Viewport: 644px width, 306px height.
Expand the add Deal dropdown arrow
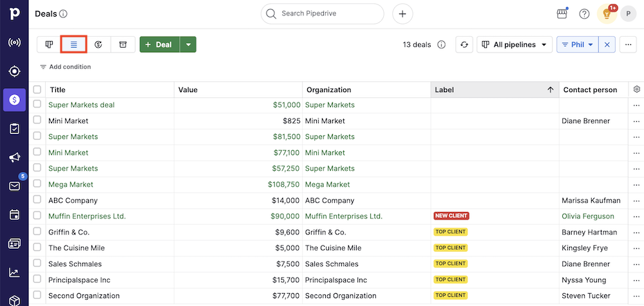(188, 44)
